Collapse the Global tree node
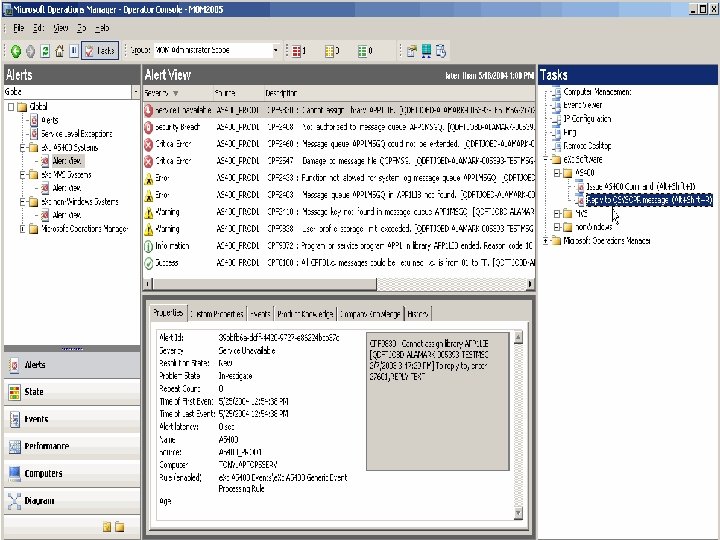The width and height of the screenshot is (720, 540). tap(11, 107)
